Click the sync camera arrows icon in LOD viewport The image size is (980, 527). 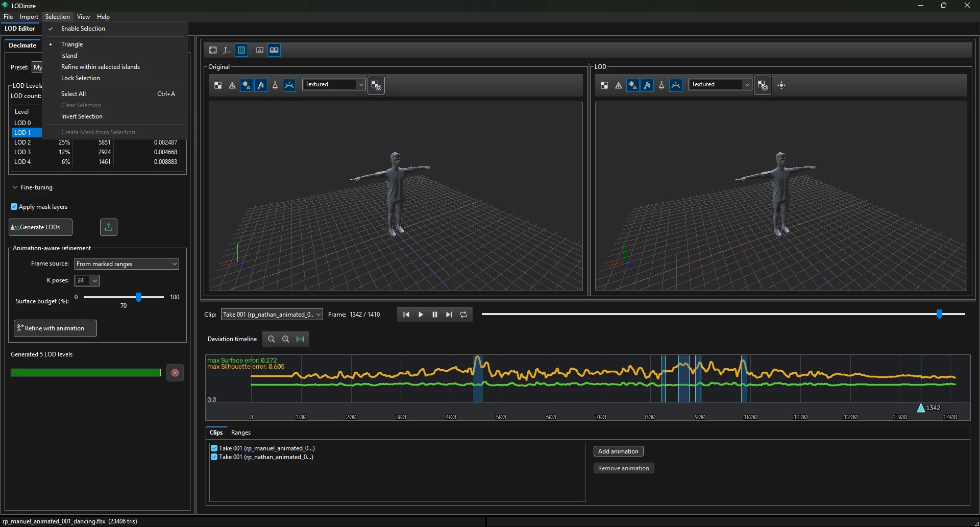coord(782,85)
